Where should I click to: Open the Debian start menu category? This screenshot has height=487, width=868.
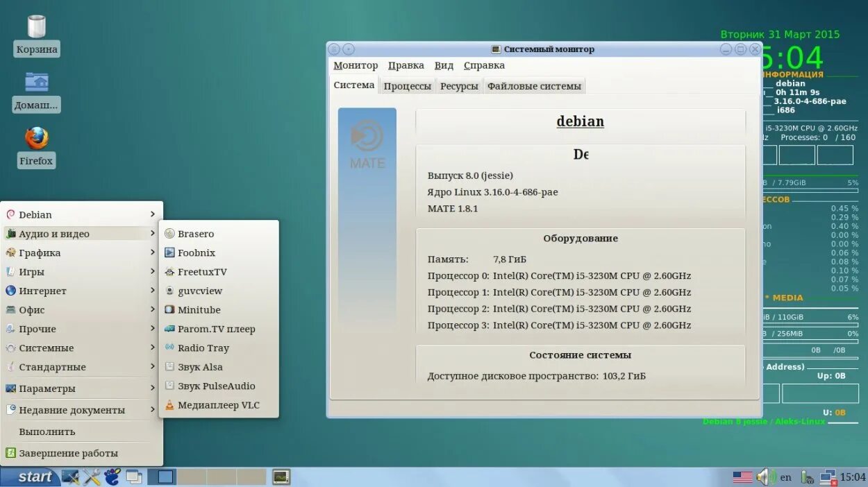tap(81, 215)
